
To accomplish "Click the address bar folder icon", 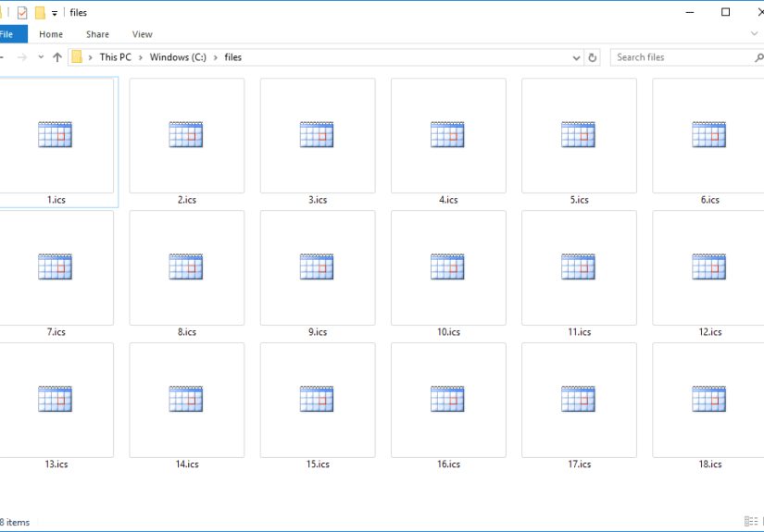I will 77,57.
